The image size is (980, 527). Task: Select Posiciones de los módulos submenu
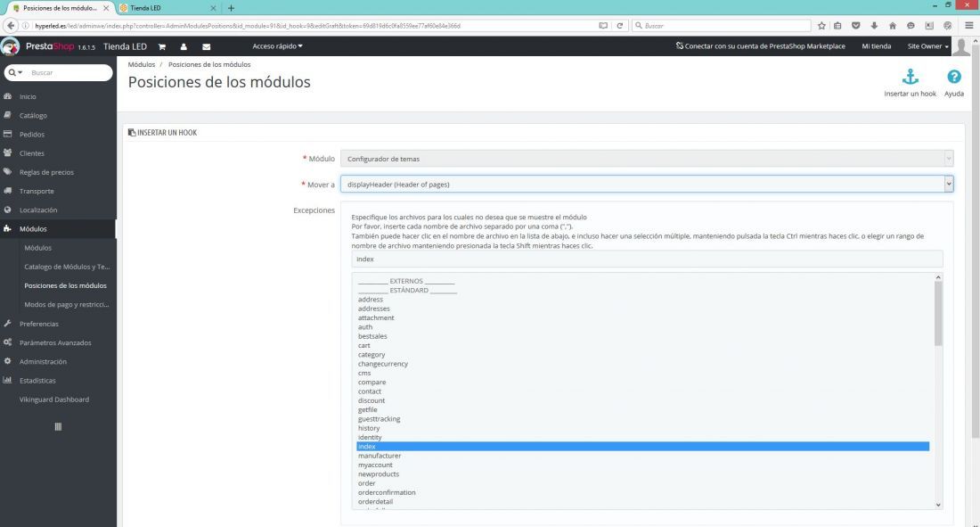[x=65, y=285]
